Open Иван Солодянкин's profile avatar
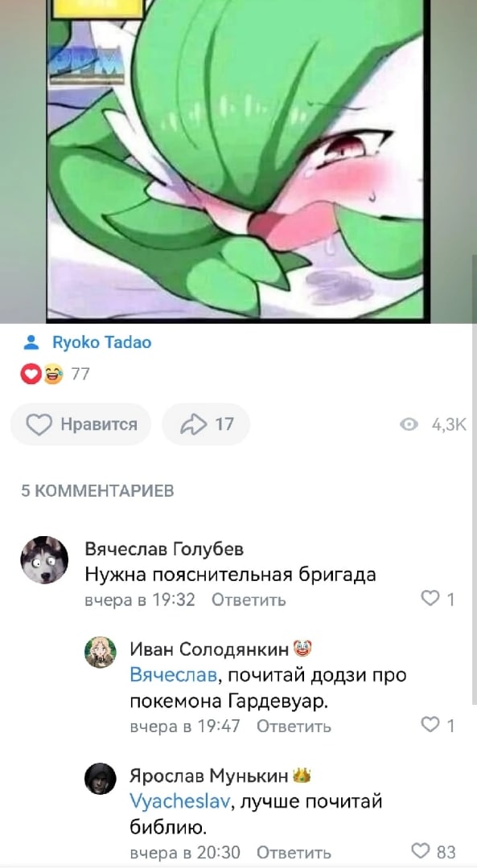This screenshot has height=868, width=477. click(x=101, y=652)
